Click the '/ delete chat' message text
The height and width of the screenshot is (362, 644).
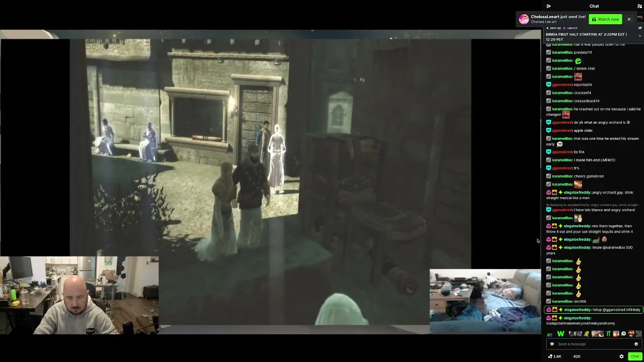585,68
